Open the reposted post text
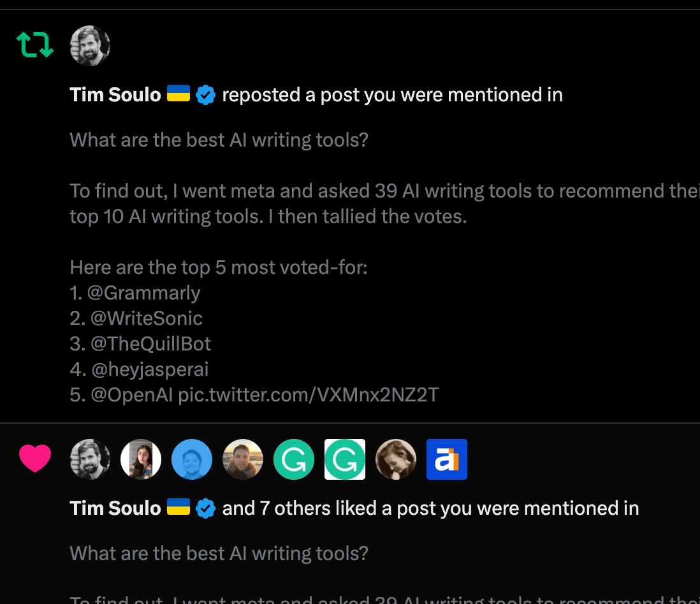Image resolution: width=700 pixels, height=604 pixels. pos(219,140)
